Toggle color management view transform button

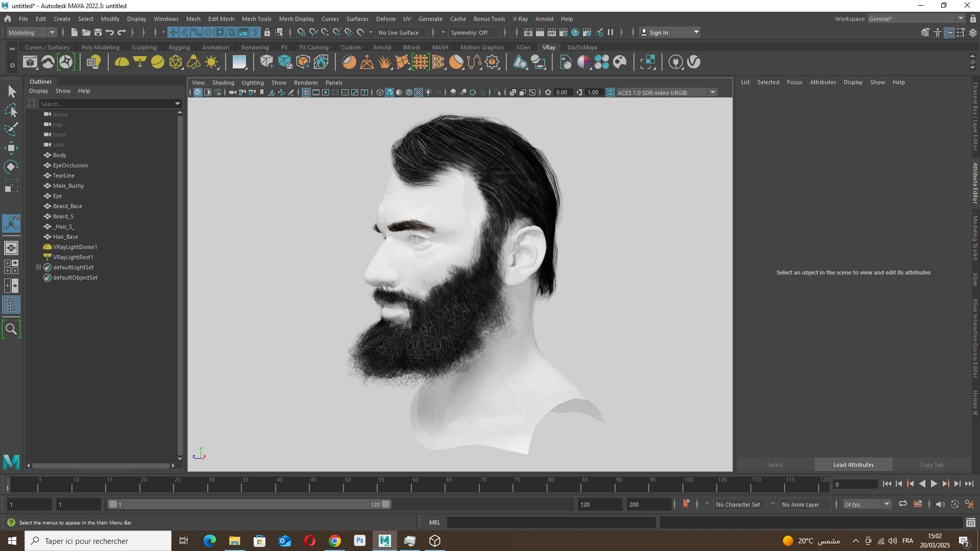[610, 92]
